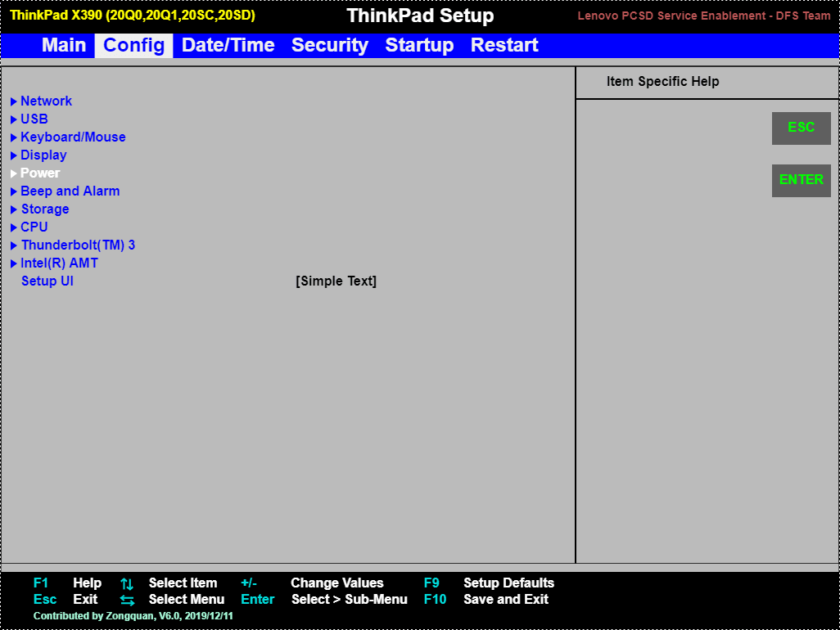Open Thunderbolt(TM) 3 settings

(x=79, y=245)
